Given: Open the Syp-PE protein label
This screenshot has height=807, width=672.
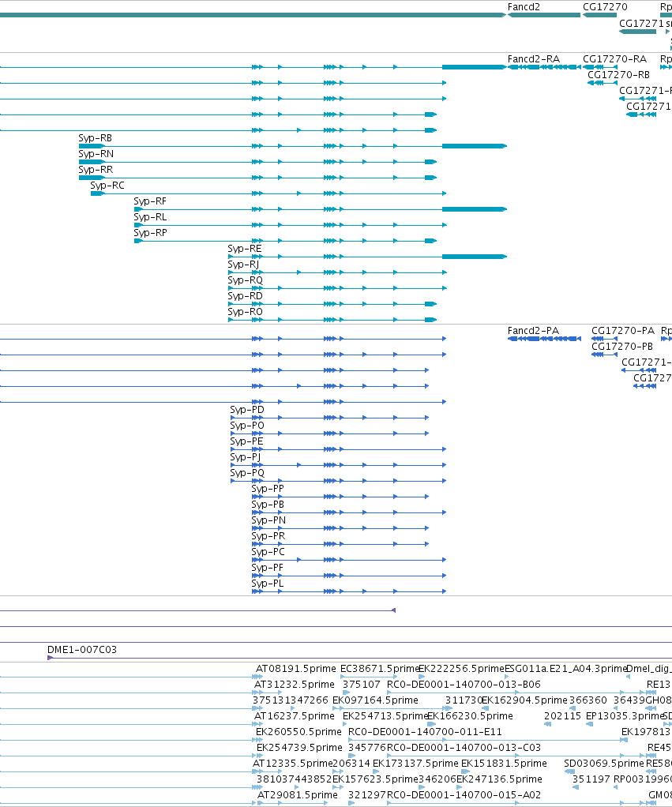Looking at the screenshot, I should point(246,441).
